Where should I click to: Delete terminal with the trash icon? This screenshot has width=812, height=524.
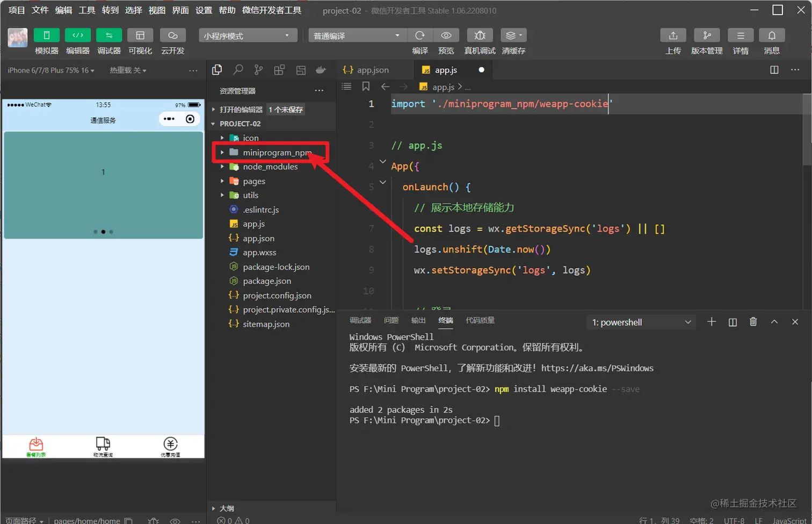click(x=753, y=322)
